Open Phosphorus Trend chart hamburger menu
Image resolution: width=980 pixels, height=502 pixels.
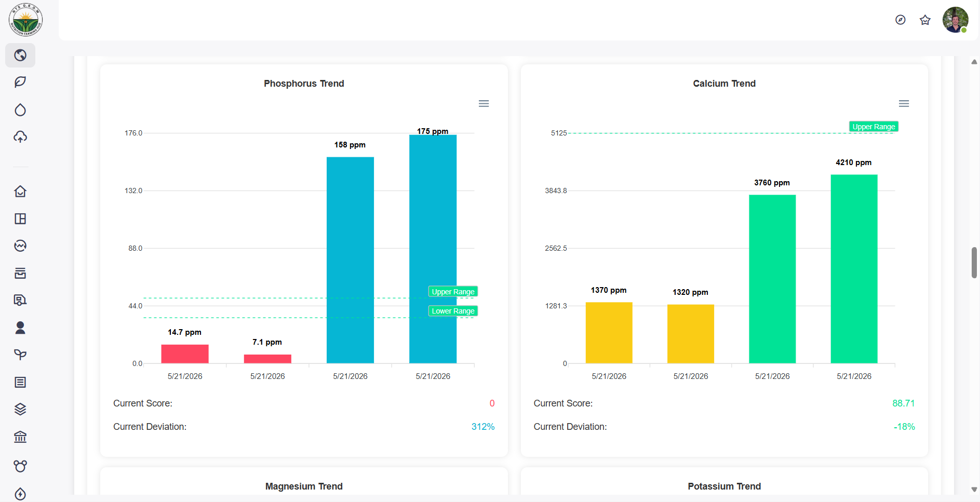(484, 104)
